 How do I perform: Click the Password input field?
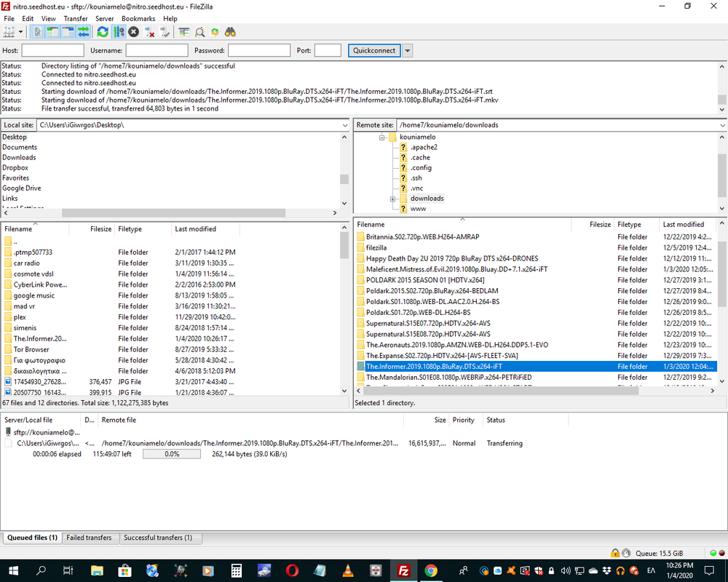pyautogui.click(x=259, y=51)
